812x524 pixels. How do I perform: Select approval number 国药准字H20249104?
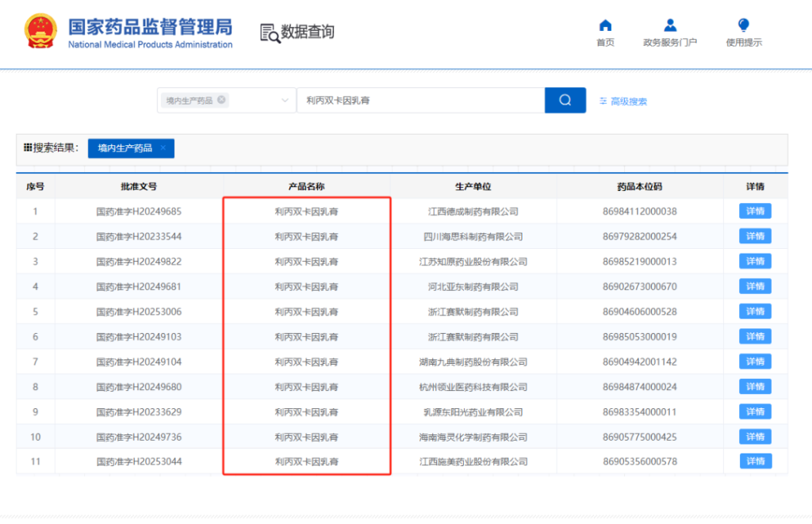click(x=139, y=362)
